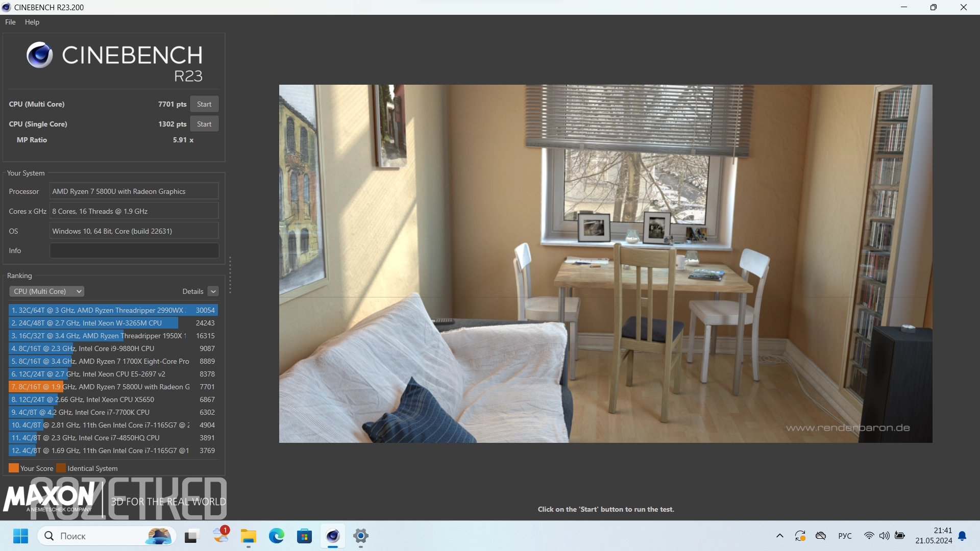Select ranking row Core i9-9880H
This screenshot has height=551, width=980.
(113, 348)
